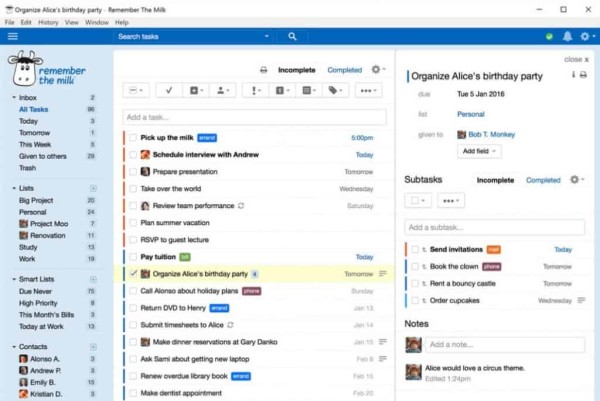This screenshot has width=600, height=401.
Task: Switch to Completed subtasks tab
Action: coord(543,180)
